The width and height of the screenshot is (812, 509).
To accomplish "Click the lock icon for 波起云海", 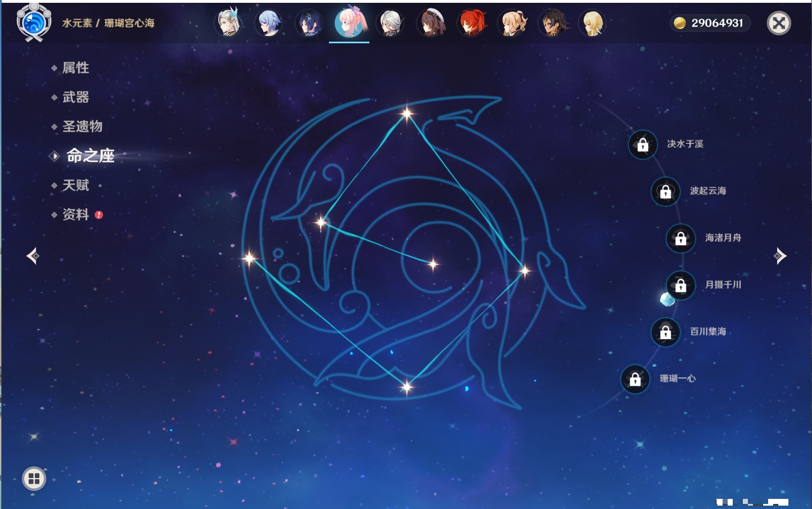I will tap(666, 191).
